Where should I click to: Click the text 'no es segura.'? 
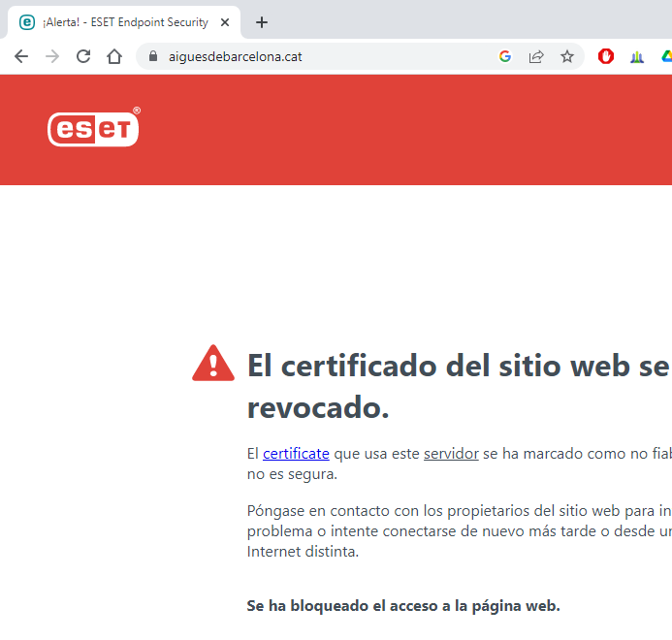click(292, 474)
